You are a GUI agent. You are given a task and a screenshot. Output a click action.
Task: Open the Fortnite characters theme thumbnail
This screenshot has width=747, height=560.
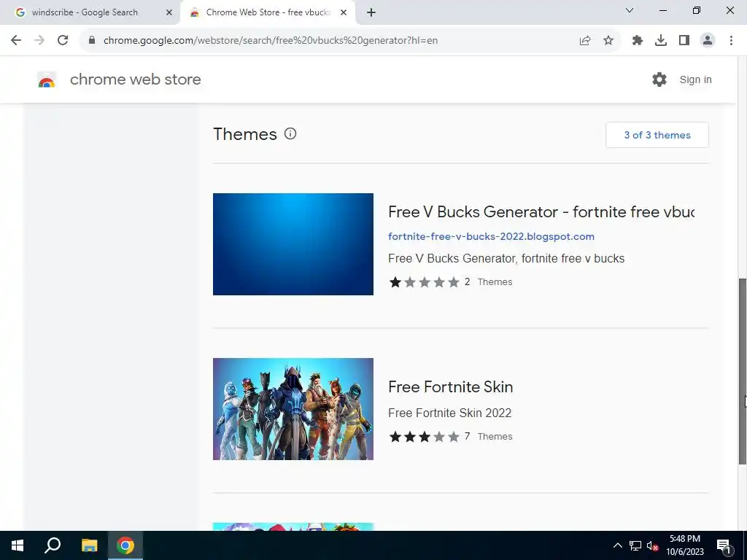click(x=293, y=409)
